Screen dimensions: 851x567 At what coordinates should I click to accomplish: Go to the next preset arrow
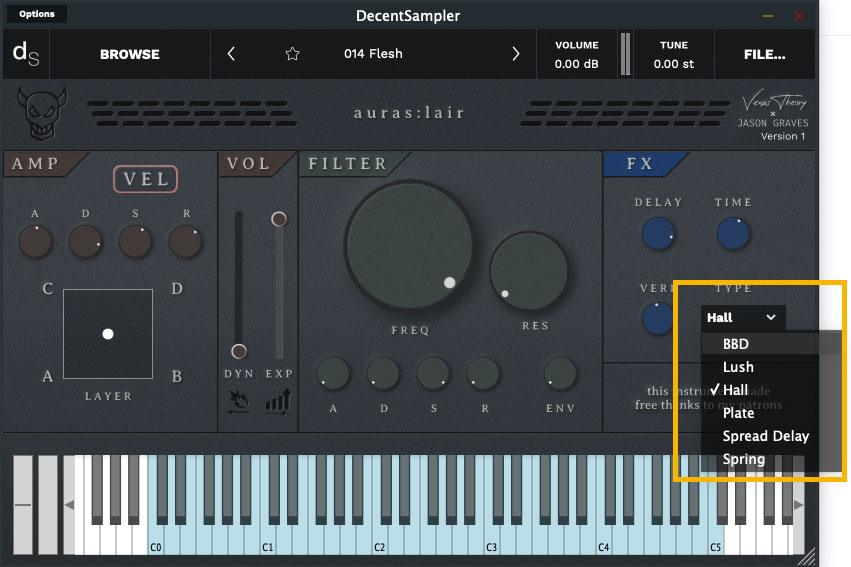[516, 54]
